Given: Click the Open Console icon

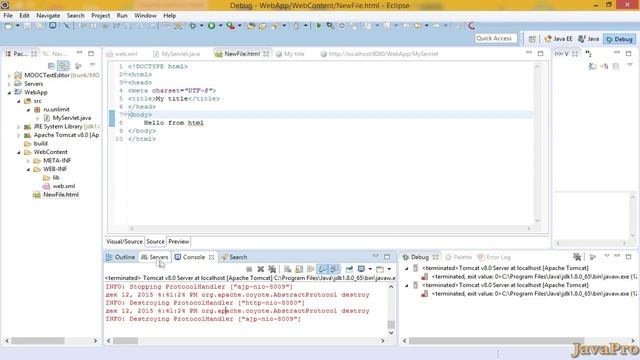Looking at the screenshot, I should click(x=380, y=269).
